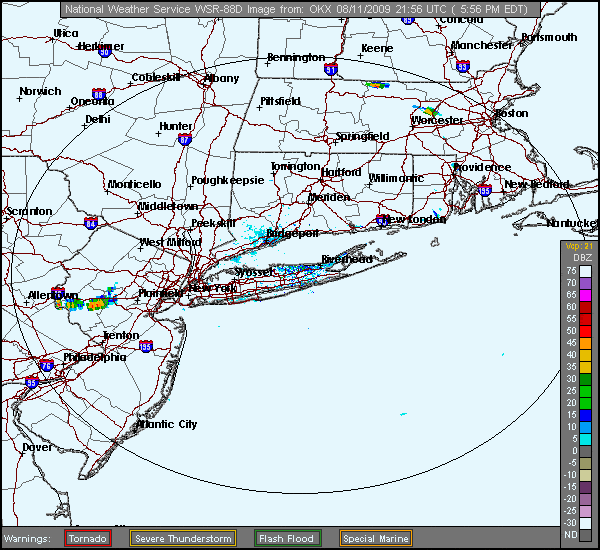
Task: Click the Scranton city label
Action: pyautogui.click(x=29, y=211)
